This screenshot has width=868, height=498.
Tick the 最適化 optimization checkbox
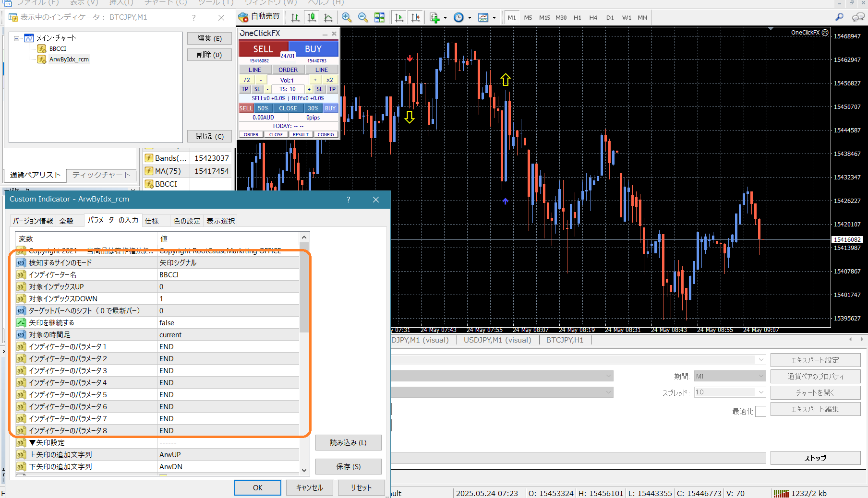pyautogui.click(x=760, y=411)
